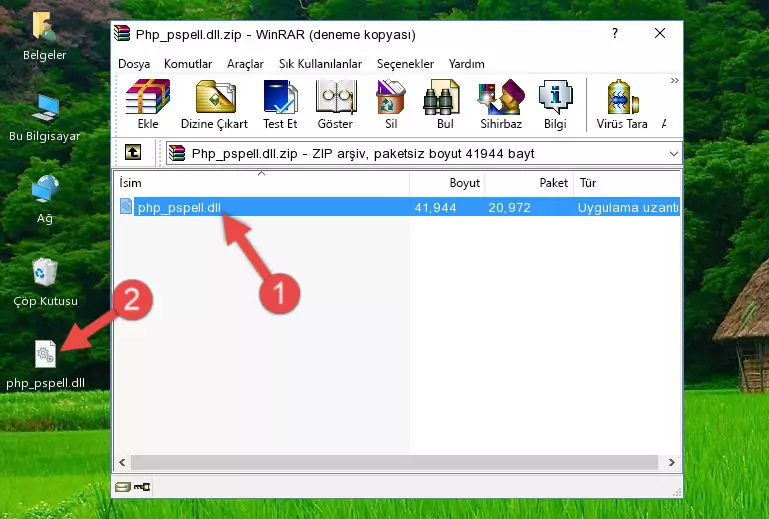The height and width of the screenshot is (519, 769).
Task: Click the horizontal scrollbar track
Action: point(394,462)
